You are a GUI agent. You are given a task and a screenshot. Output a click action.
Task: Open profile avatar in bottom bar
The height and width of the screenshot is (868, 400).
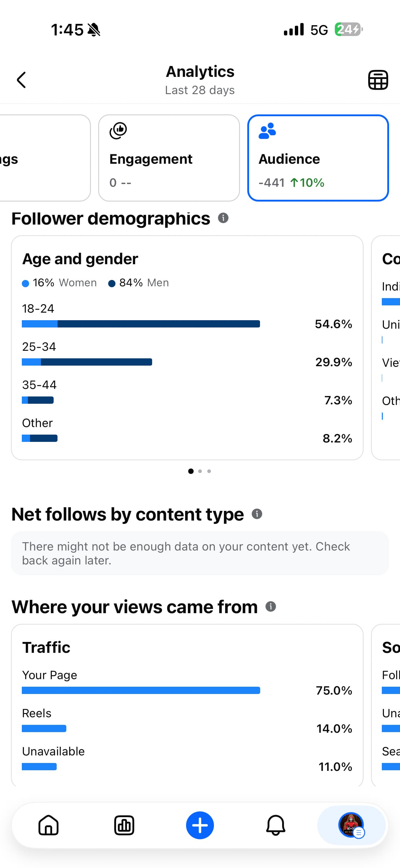coord(351,825)
